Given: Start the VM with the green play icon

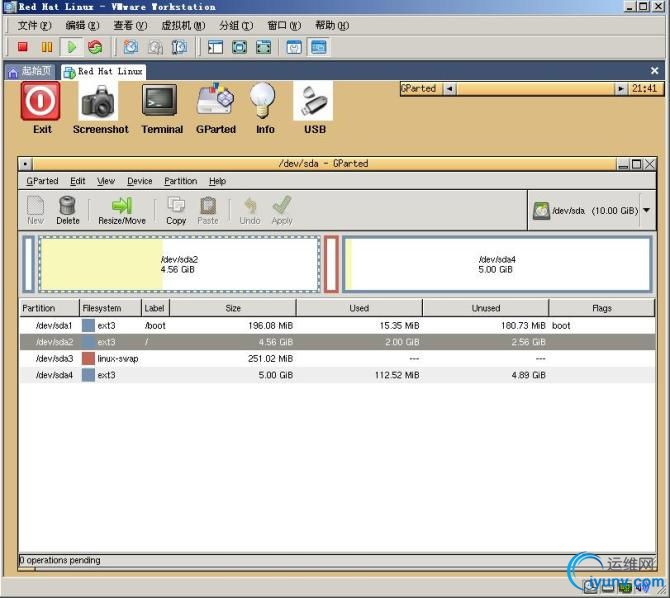Looking at the screenshot, I should [71, 47].
